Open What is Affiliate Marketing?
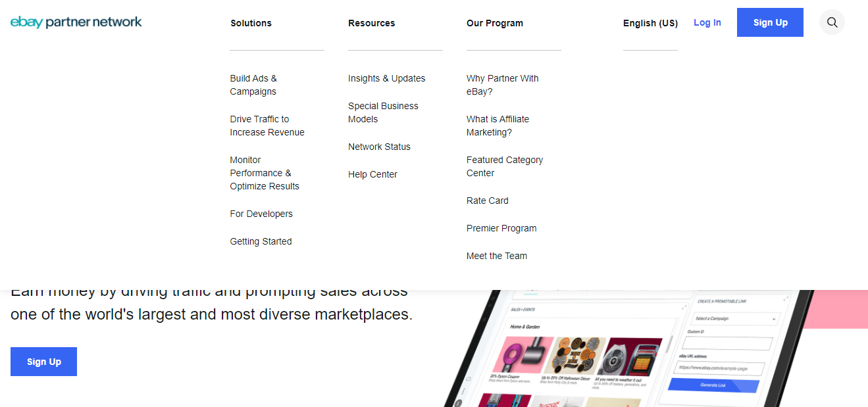This screenshot has height=407, width=868. click(498, 126)
